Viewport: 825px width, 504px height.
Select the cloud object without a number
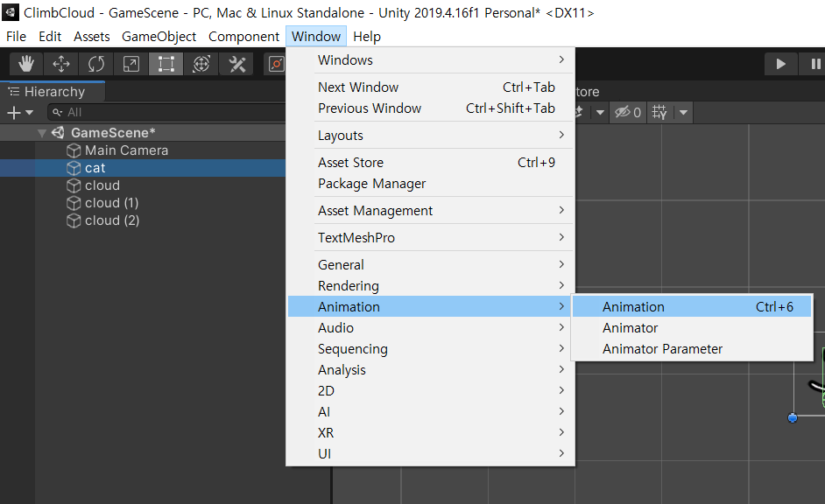pyautogui.click(x=102, y=185)
